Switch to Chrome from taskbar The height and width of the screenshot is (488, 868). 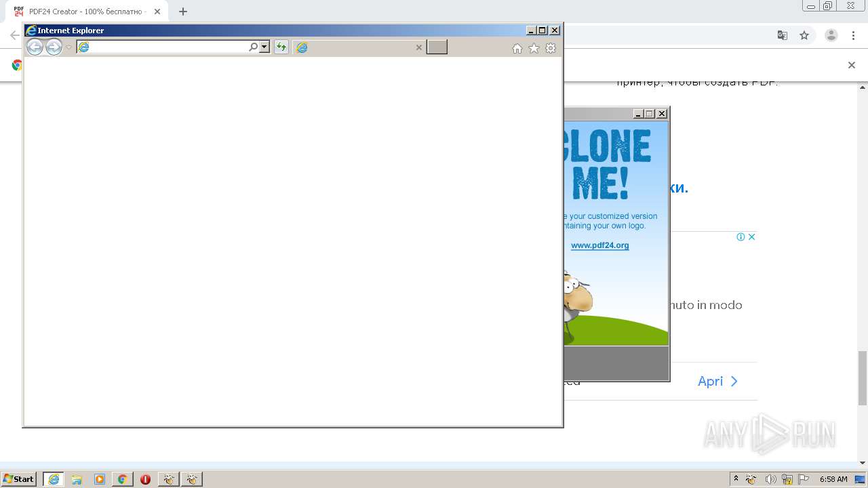[123, 479]
